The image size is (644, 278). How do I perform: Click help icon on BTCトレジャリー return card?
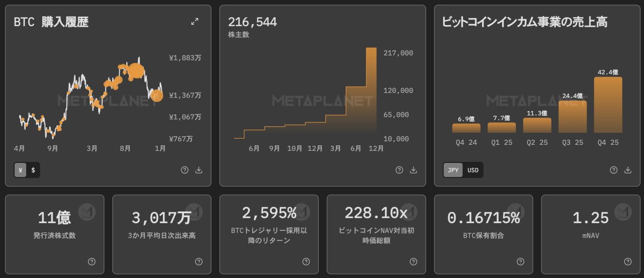pyautogui.click(x=306, y=261)
